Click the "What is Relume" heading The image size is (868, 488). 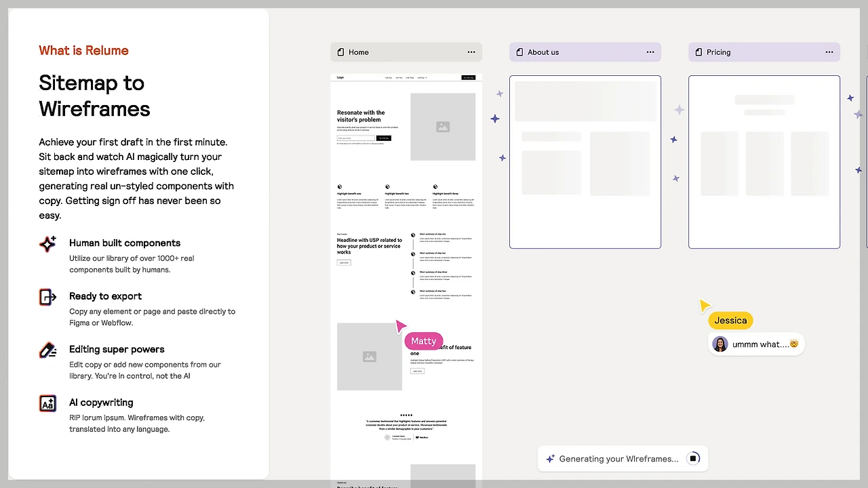click(x=83, y=50)
